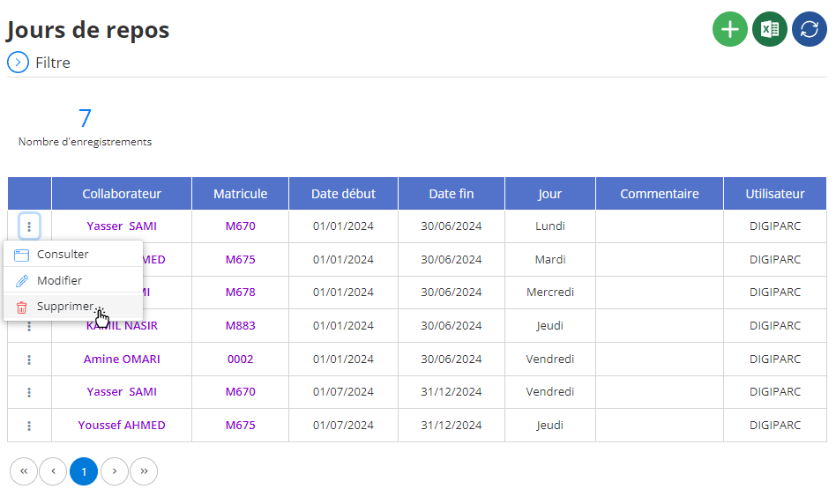Select the Lundi day cell
The width and height of the screenshot is (836, 504).
tap(549, 226)
